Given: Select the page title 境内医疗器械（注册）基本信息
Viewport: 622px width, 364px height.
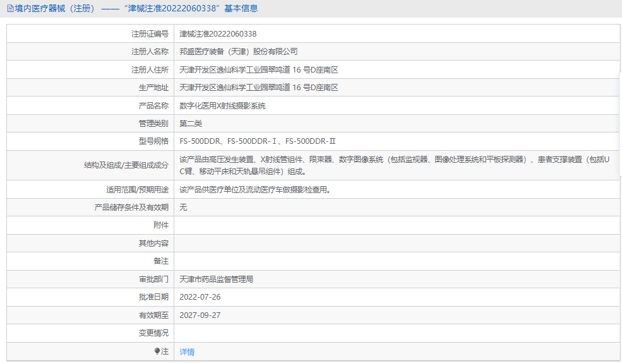Looking at the screenshot, I should point(136,8).
